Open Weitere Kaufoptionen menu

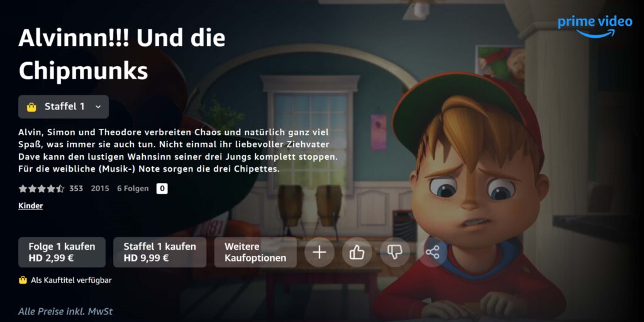[255, 252]
